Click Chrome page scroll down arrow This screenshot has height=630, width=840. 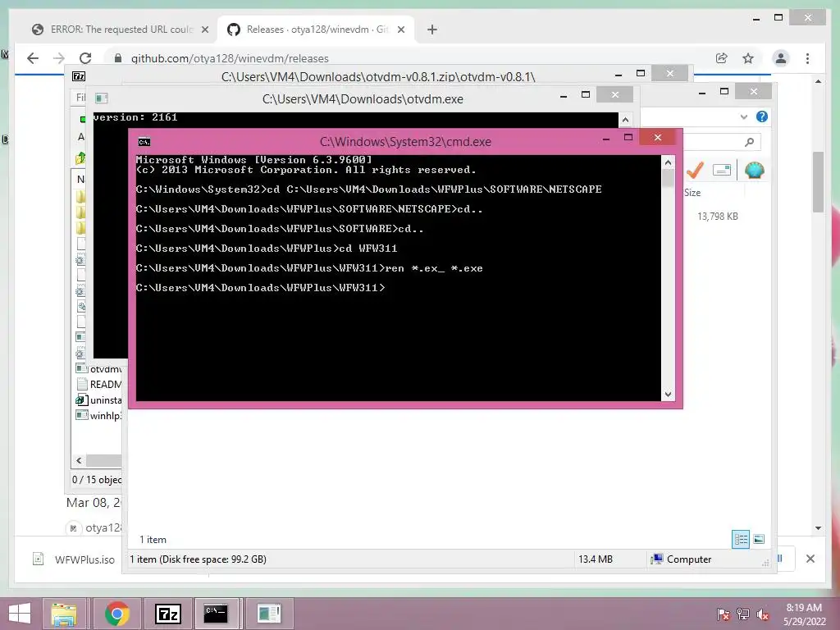[x=818, y=528]
